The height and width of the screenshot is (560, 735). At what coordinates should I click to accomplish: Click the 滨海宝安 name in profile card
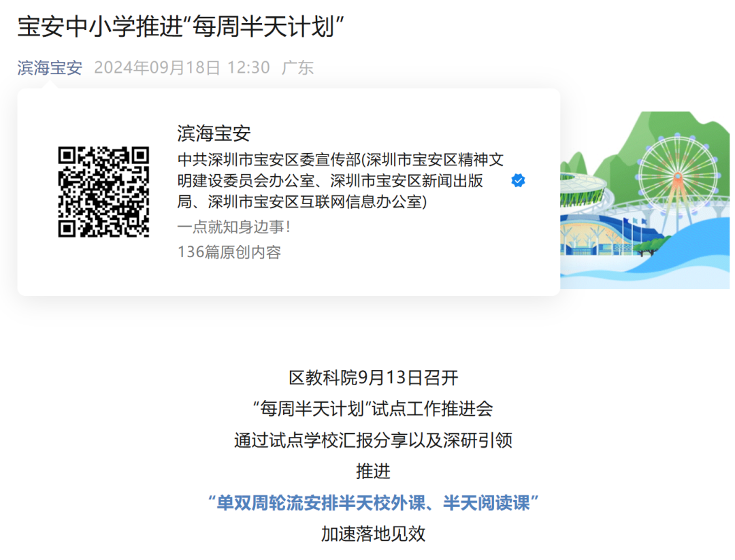[x=214, y=133]
